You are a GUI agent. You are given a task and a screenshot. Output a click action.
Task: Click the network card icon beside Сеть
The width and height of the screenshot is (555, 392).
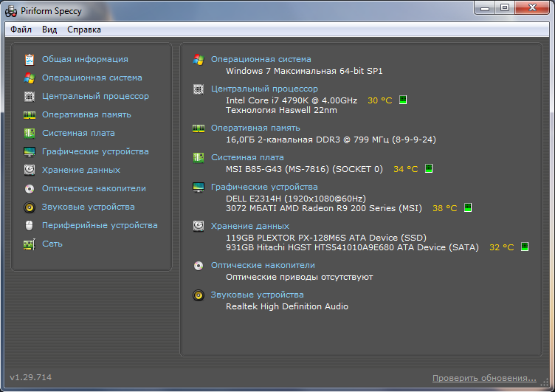(30, 244)
